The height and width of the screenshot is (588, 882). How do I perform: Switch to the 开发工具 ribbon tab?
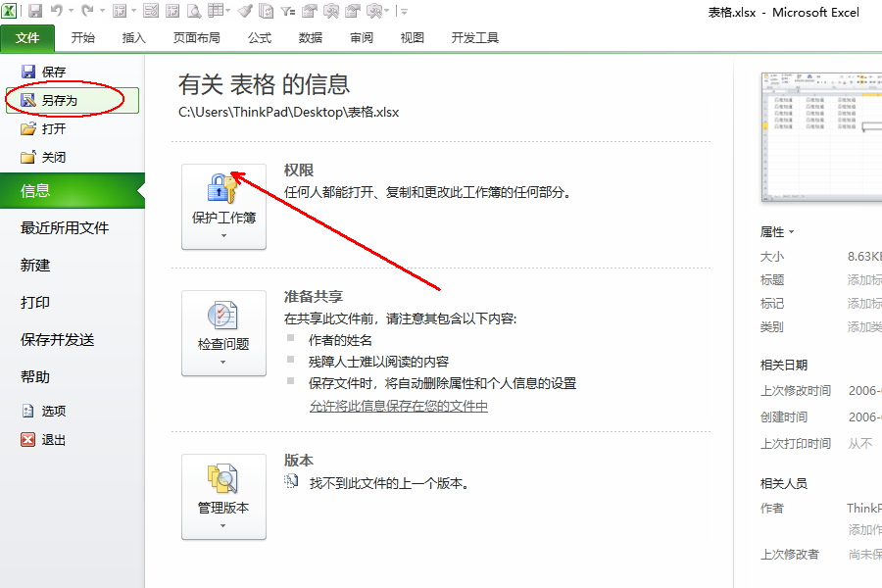[x=475, y=38]
